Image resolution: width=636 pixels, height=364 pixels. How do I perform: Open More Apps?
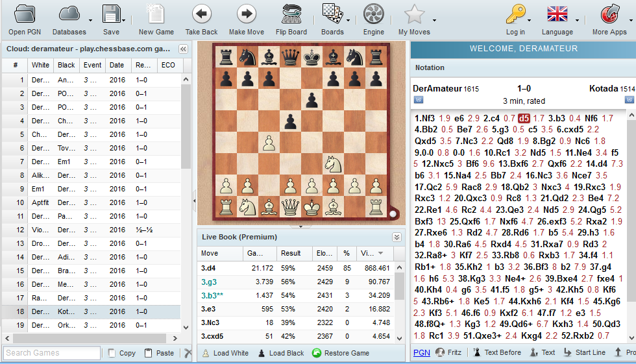pyautogui.click(x=609, y=19)
